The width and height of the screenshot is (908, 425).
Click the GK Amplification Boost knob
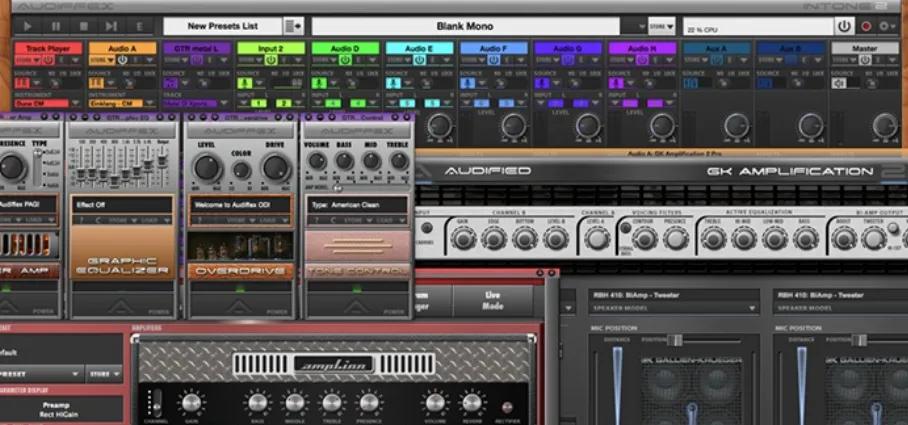click(844, 238)
